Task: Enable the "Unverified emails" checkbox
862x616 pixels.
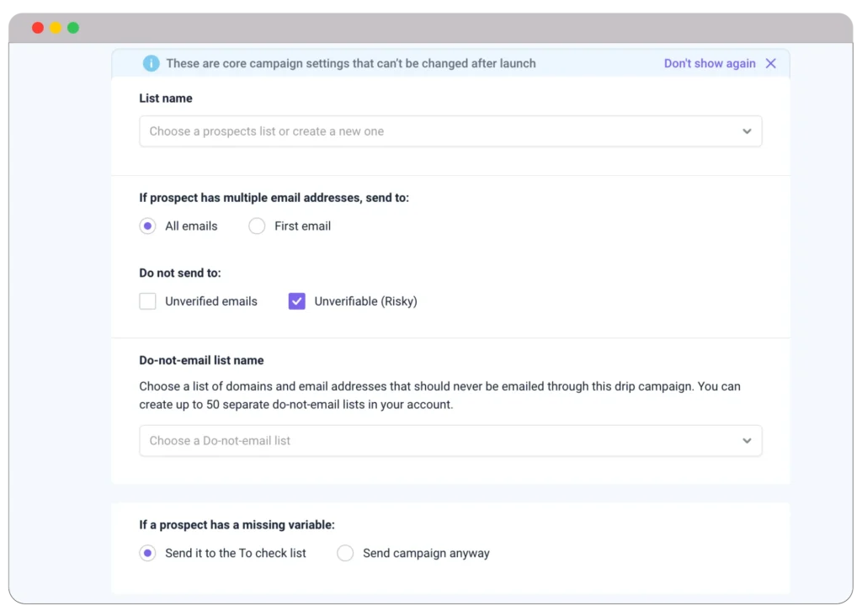Action: [x=148, y=301]
